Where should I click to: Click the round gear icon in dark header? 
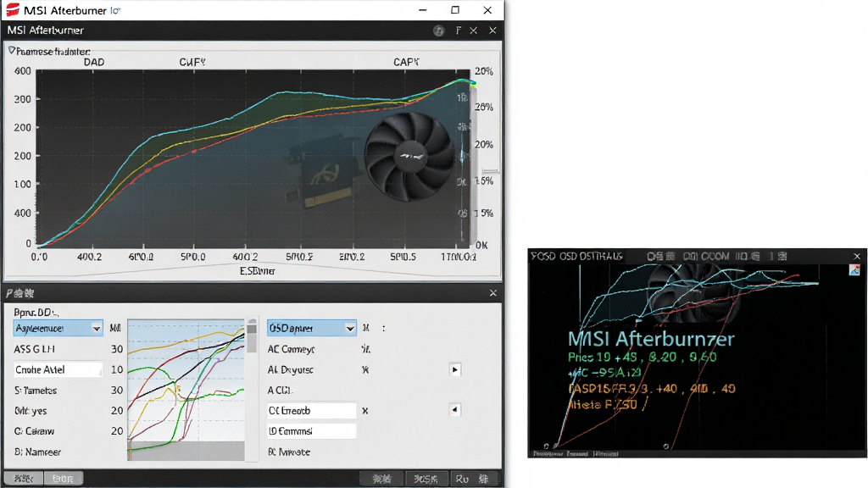point(438,31)
